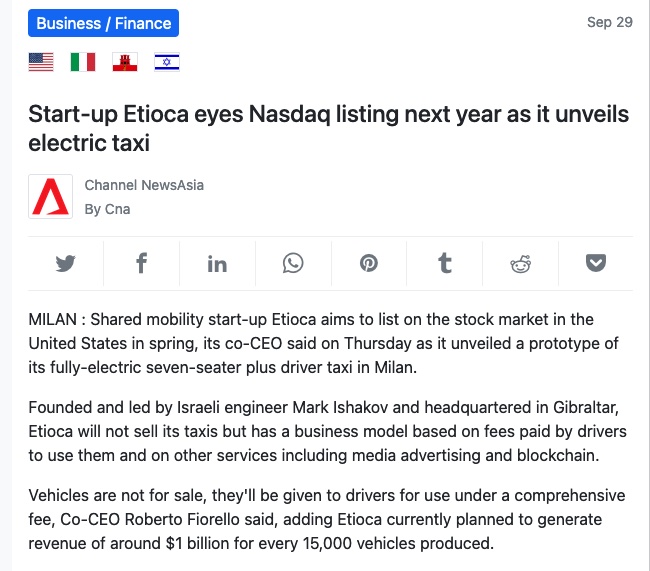The height and width of the screenshot is (571, 650).
Task: Click the paragraph mentioning Roberto Fiorello
Action: pyautogui.click(x=327, y=519)
